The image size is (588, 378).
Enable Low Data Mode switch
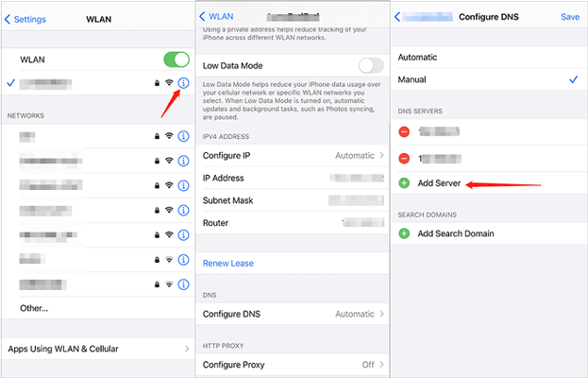[x=371, y=66]
